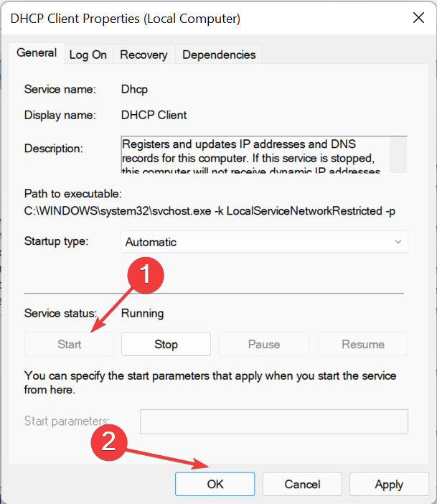Click the red circle marker numbered 1
The height and width of the screenshot is (504, 437).
(146, 275)
